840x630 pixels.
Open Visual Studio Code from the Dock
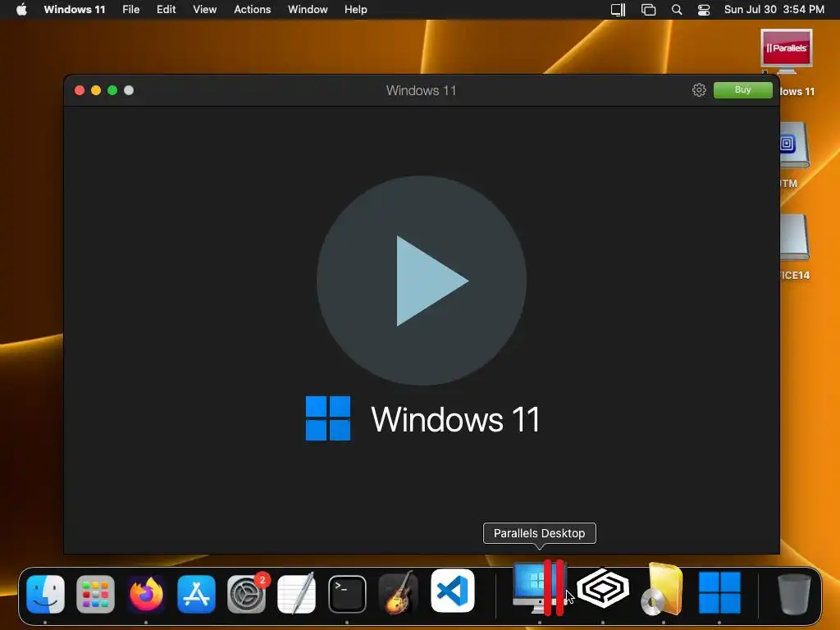[x=453, y=591]
